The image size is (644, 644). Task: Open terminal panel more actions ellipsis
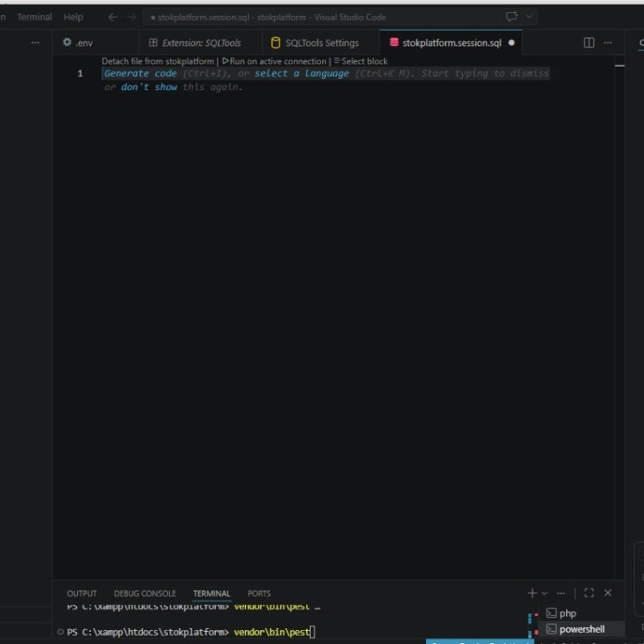pyautogui.click(x=561, y=593)
